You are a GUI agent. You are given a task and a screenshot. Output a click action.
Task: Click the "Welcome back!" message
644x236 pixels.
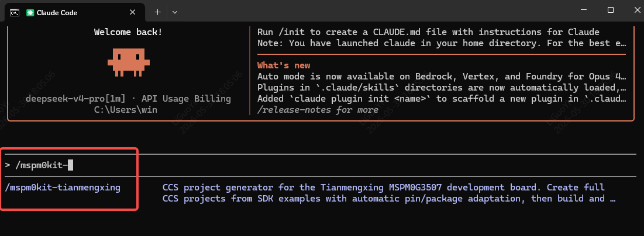click(128, 32)
